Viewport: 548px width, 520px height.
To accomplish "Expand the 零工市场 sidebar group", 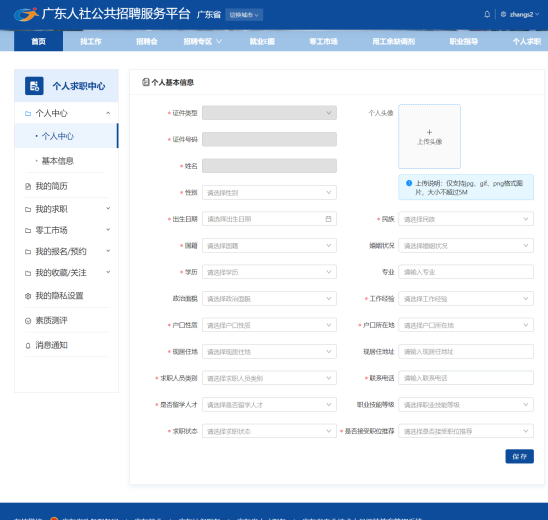I will pos(66,230).
